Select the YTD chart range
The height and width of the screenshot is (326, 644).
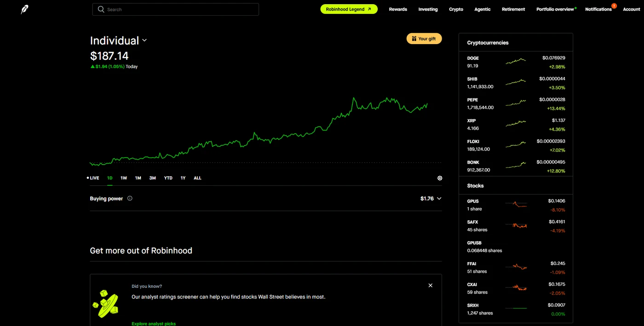pos(168,178)
